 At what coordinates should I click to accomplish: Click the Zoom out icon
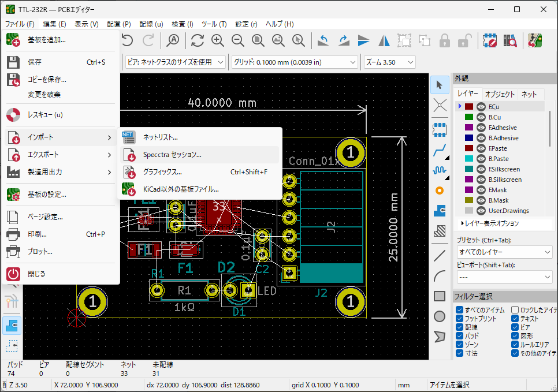[238, 40]
